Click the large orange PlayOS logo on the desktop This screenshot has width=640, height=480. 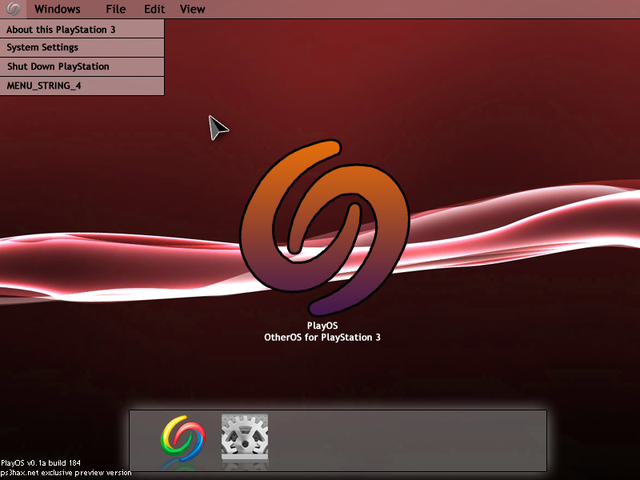pos(324,228)
